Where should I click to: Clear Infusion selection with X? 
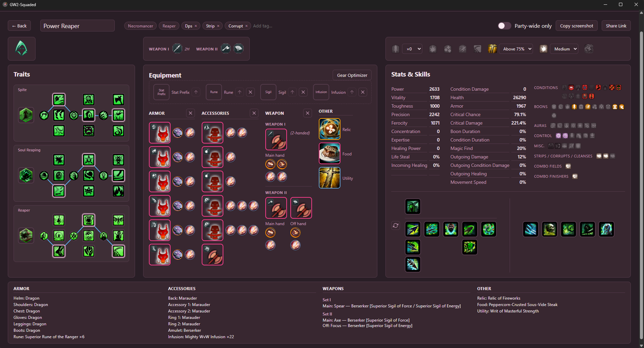tap(363, 92)
